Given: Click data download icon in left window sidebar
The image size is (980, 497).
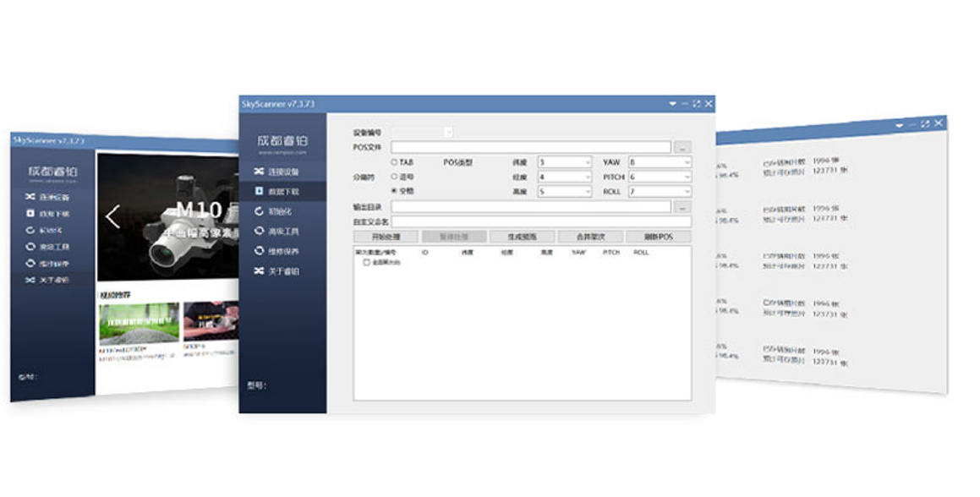Looking at the screenshot, I should pos(30,213).
